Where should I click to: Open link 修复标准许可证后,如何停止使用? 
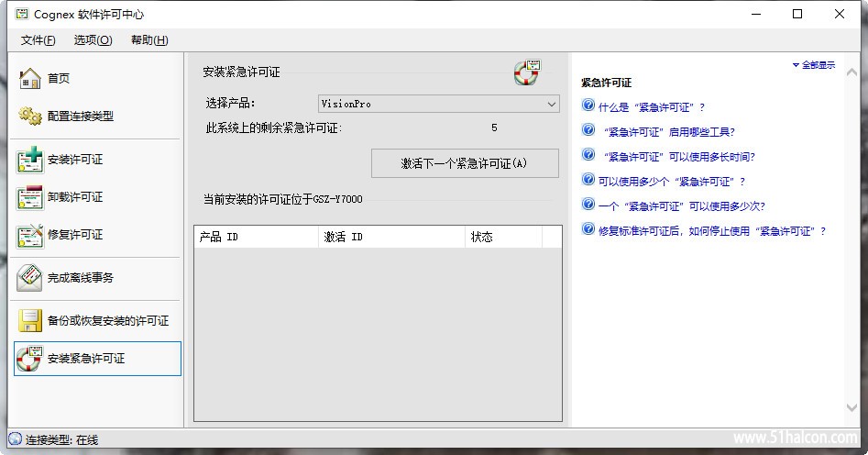(712, 231)
